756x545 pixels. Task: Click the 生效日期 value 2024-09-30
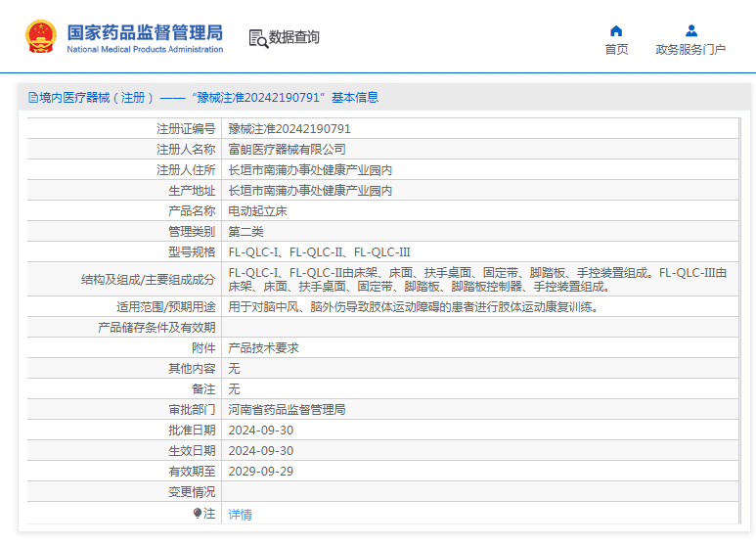[261, 451]
